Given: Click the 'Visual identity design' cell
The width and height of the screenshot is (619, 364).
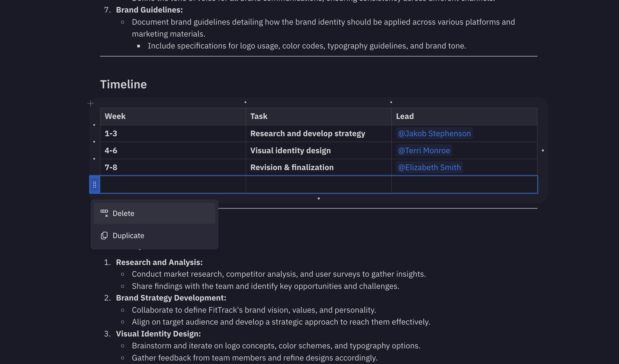Looking at the screenshot, I should pos(290,150).
